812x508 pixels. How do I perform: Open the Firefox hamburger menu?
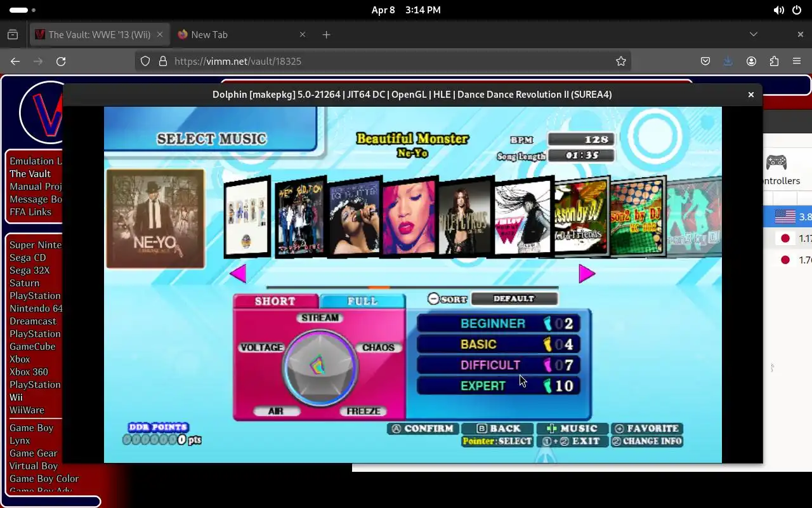(x=797, y=61)
